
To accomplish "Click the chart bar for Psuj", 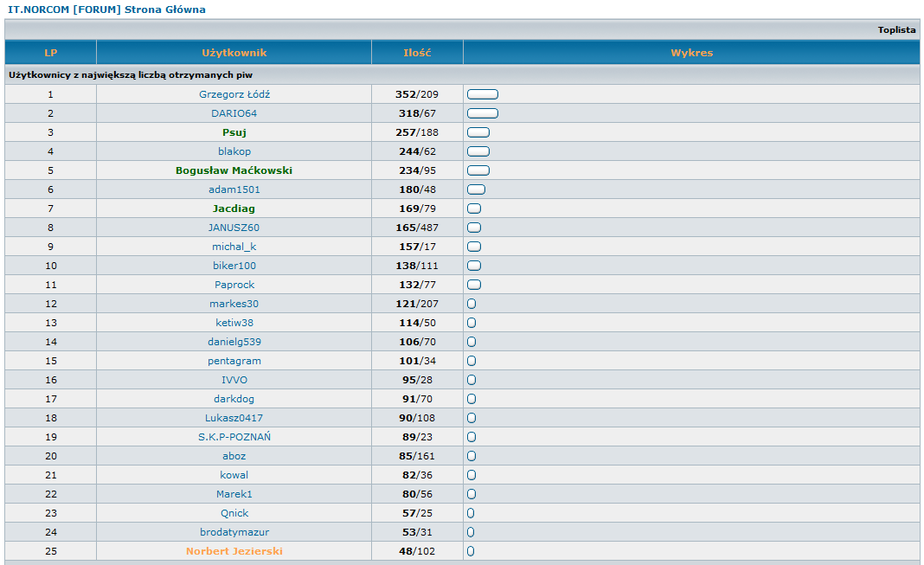I will [x=478, y=132].
